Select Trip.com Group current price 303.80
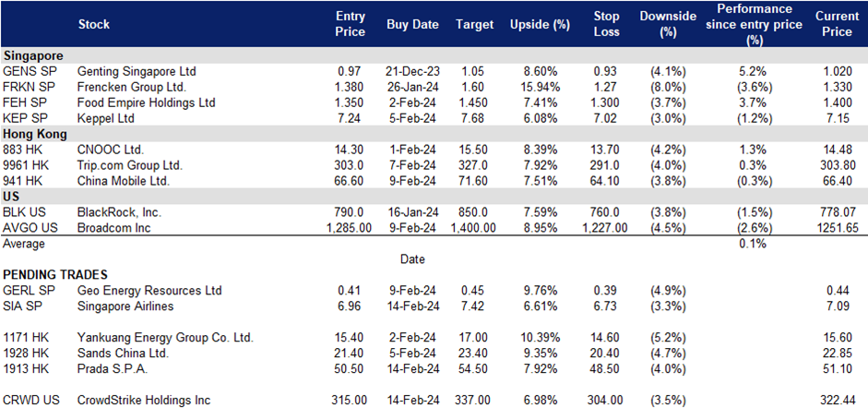The width and height of the screenshot is (868, 408). point(837,165)
